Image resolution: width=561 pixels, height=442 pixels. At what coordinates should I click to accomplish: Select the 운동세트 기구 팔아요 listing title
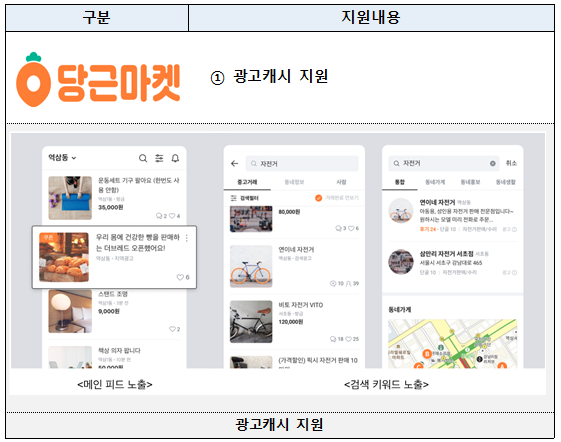click(x=139, y=185)
